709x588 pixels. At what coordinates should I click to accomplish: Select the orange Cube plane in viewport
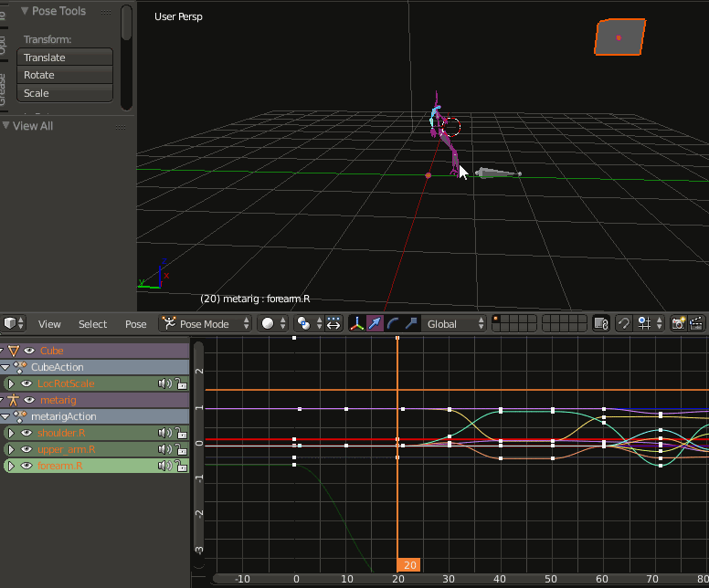620,37
